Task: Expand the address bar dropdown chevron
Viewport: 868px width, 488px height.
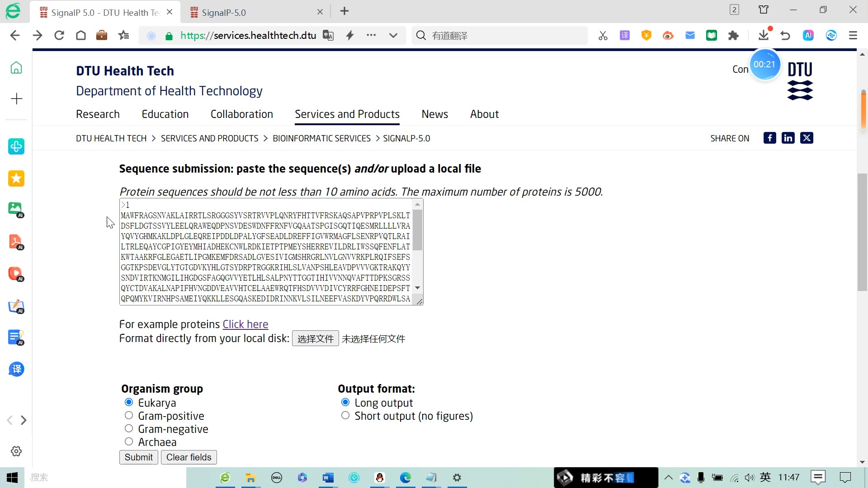Action: pos(393,36)
